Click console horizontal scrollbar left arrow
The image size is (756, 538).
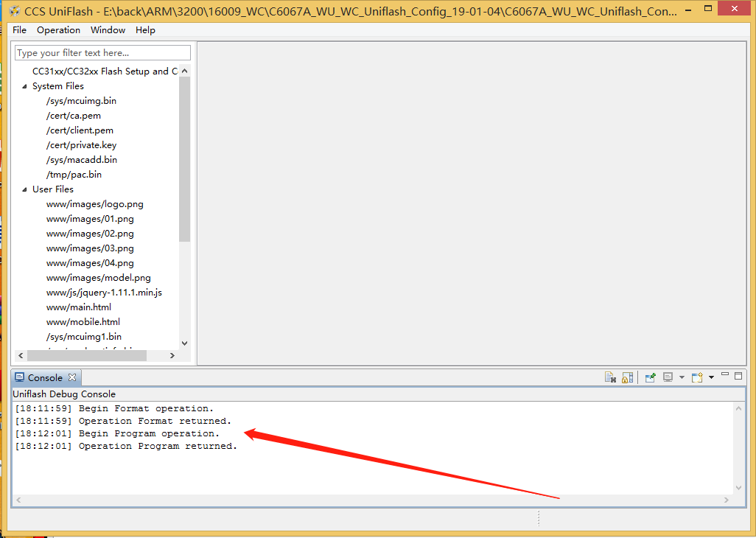(x=18, y=500)
